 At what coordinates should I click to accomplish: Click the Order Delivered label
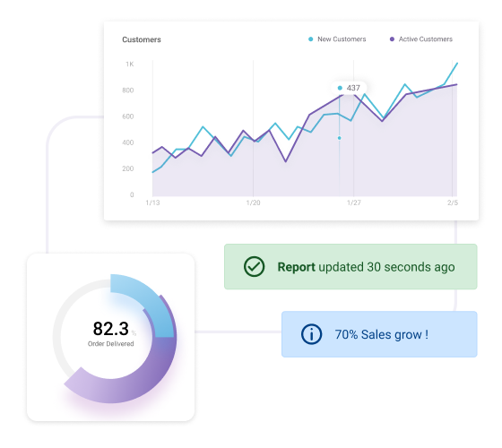coord(111,344)
